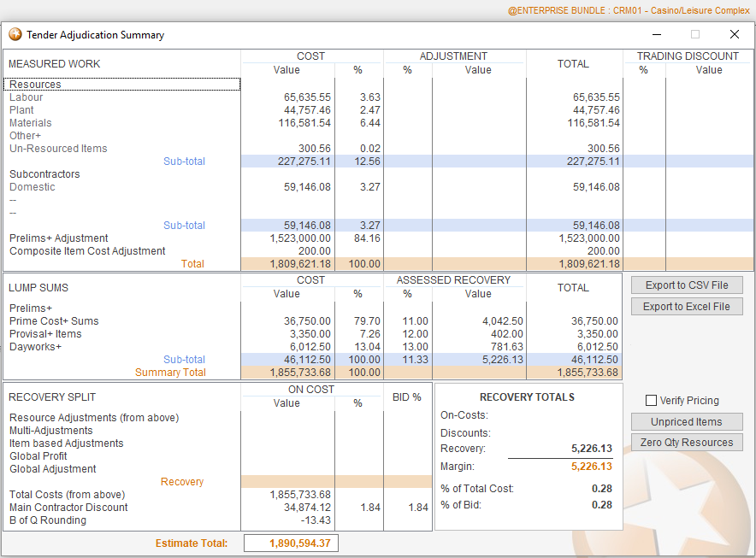
Task: Click Dayworks+ cost percentage 13.04
Action: (368, 346)
